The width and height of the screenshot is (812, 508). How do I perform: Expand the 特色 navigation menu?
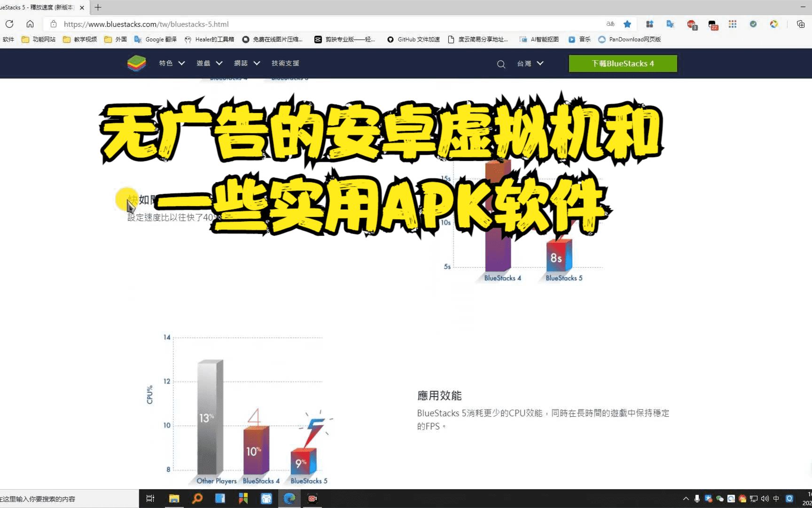point(172,63)
